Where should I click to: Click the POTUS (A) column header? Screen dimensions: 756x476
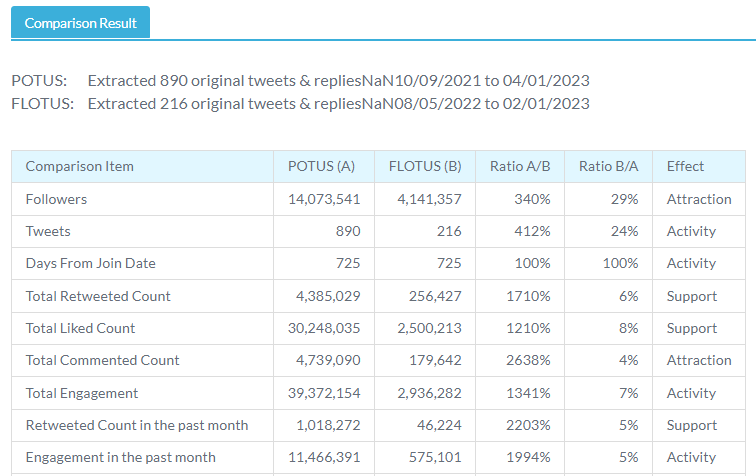(324, 166)
